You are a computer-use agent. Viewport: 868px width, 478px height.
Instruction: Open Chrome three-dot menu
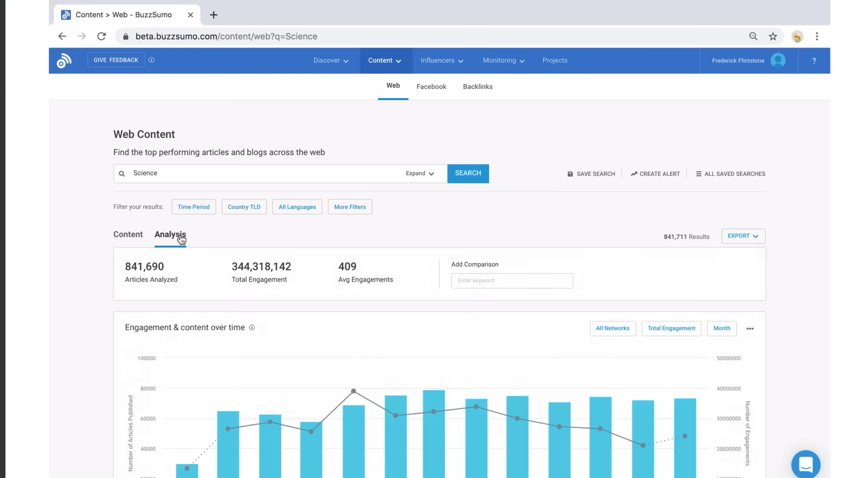click(817, 36)
